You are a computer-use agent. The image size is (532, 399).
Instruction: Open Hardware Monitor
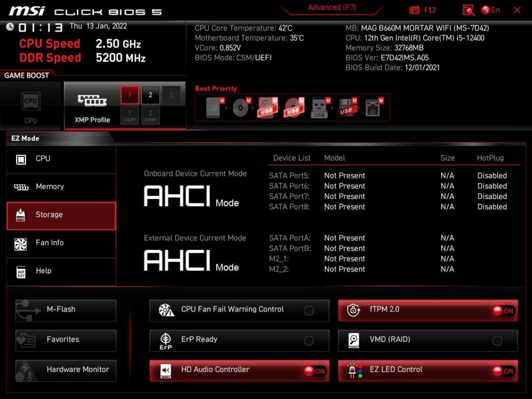click(x=66, y=371)
